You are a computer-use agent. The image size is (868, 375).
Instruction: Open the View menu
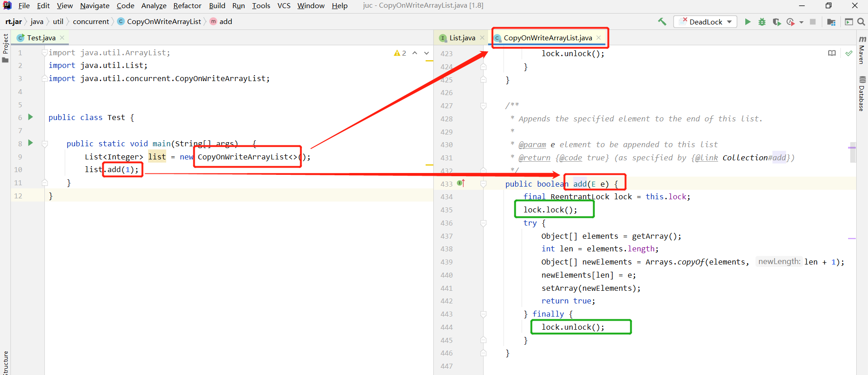(65, 5)
